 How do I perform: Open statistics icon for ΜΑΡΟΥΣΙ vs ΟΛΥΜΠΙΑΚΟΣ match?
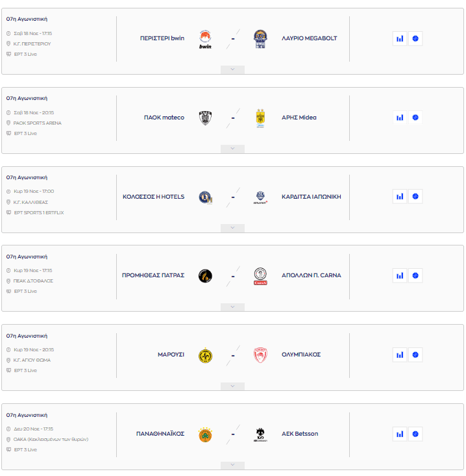point(400,355)
